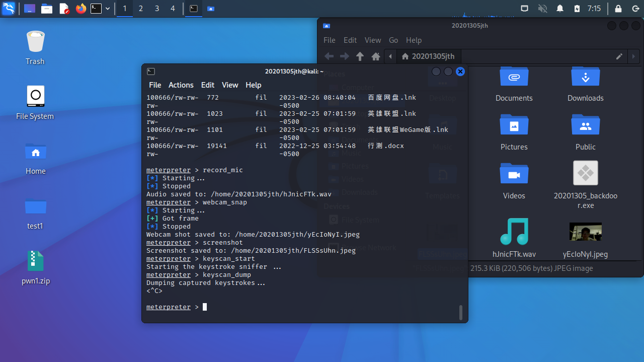644x362 pixels.
Task: Switch to workspace 1
Action: [125, 9]
